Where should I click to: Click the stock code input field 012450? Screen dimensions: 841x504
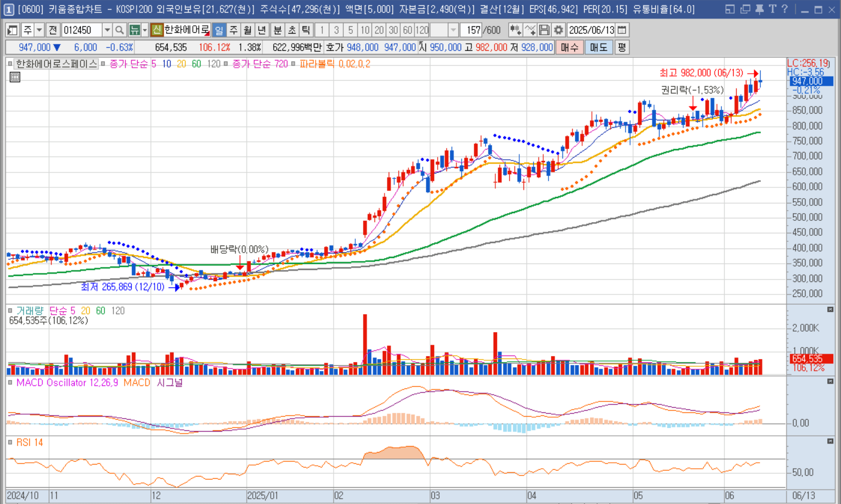[x=82, y=30]
